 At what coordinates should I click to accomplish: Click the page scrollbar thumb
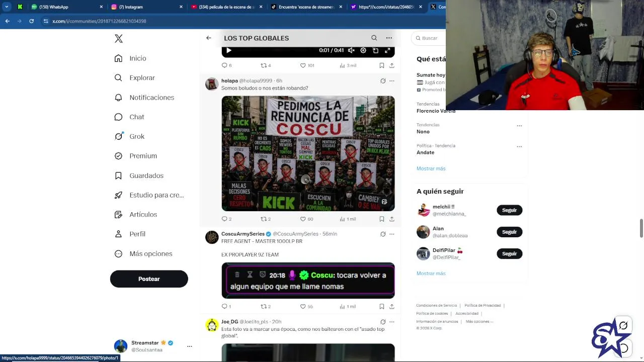tap(641, 228)
